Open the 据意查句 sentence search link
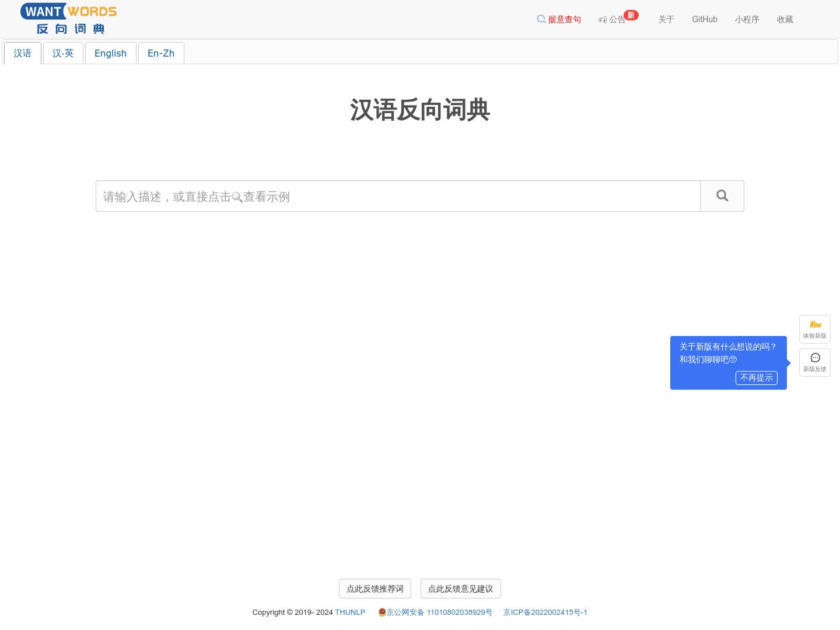Viewport: 840px width, 630px height. click(559, 19)
